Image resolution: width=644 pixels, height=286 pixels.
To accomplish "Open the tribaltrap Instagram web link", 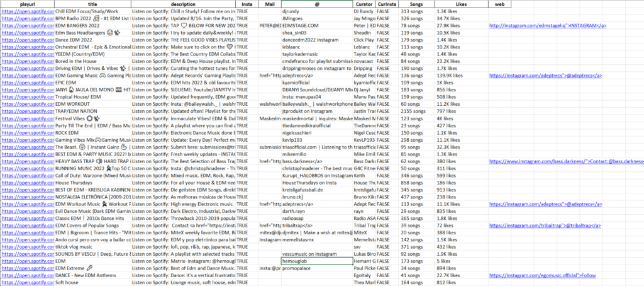I will (x=545, y=225).
